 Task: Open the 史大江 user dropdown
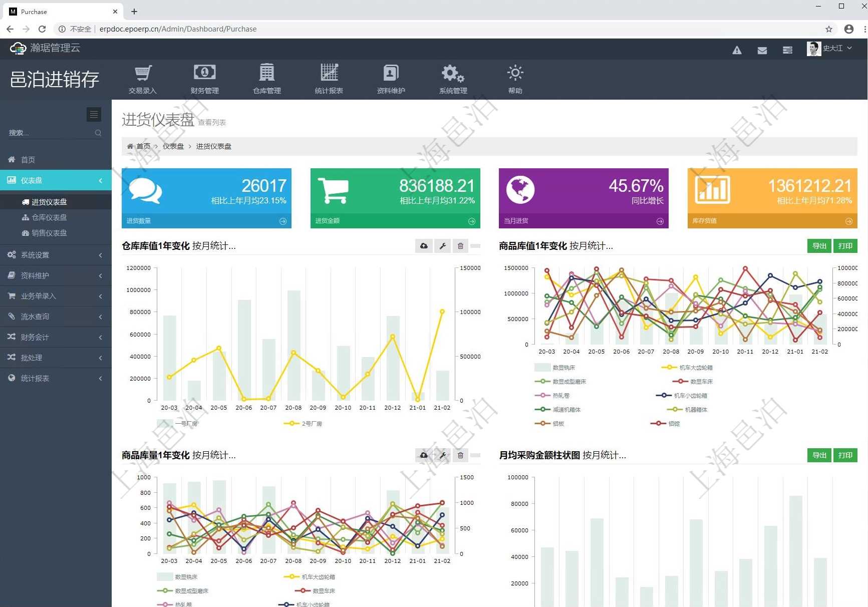point(830,49)
